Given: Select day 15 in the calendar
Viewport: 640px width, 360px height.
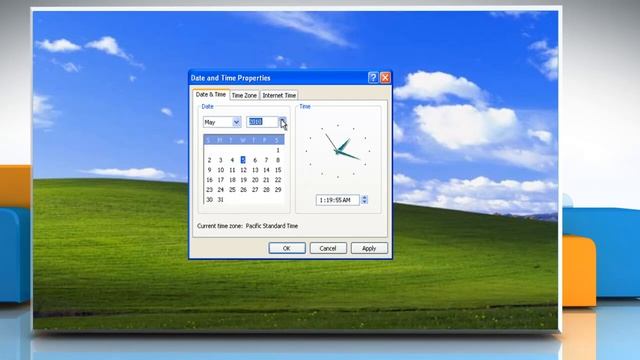Looking at the screenshot, I should 278,170.
